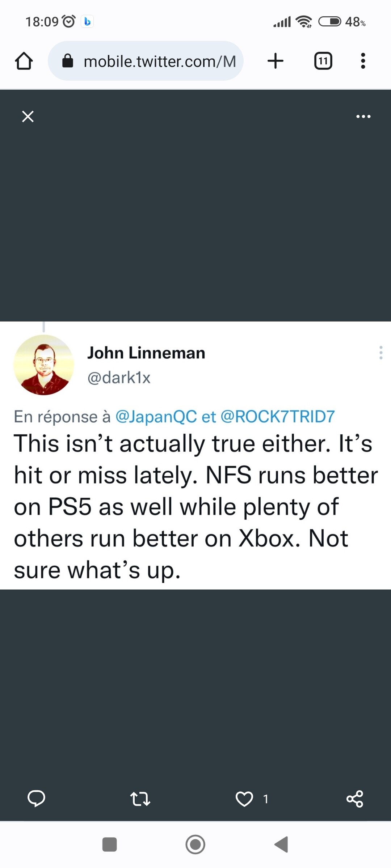Image resolution: width=391 pixels, height=868 pixels.
Task: Like the tweet with heart icon
Action: [244, 799]
